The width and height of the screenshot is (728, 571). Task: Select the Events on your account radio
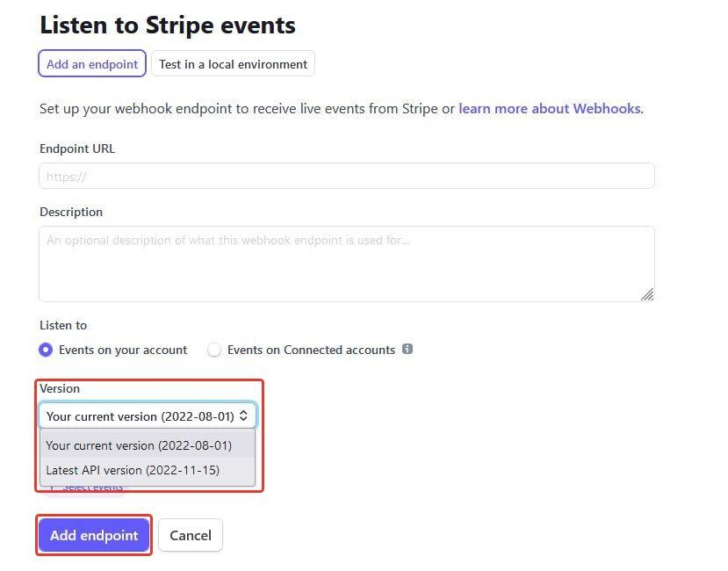click(46, 350)
